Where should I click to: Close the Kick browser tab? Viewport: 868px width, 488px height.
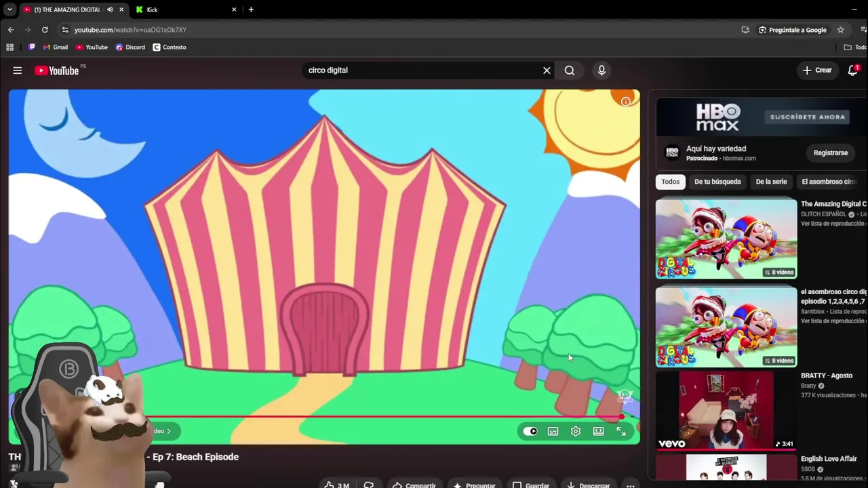[234, 9]
